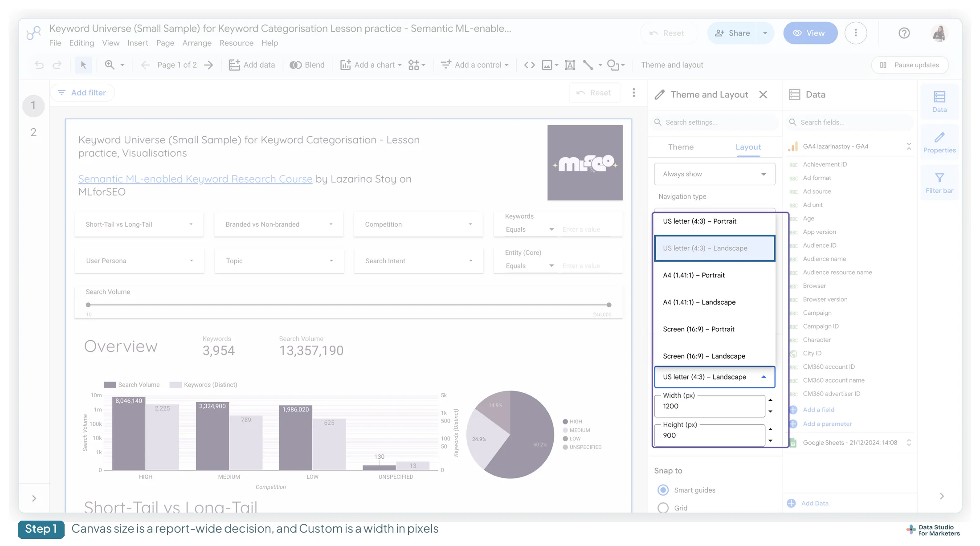
Task: Open canvas filter bar more options
Action: [x=634, y=93]
